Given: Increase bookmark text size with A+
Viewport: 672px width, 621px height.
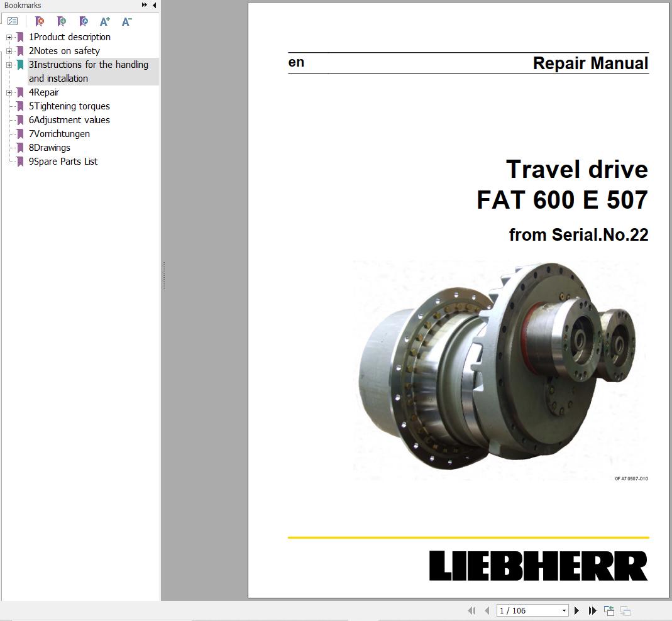Looking at the screenshot, I should (x=105, y=21).
